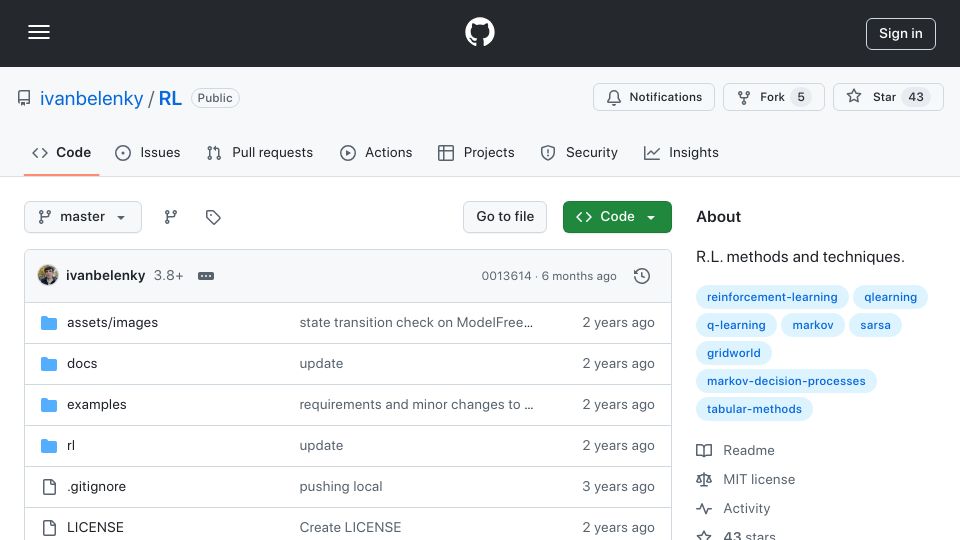Open the RL repository link

point(170,98)
